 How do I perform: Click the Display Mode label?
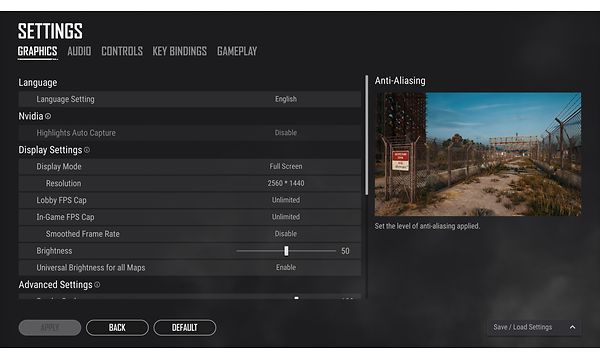coord(59,166)
